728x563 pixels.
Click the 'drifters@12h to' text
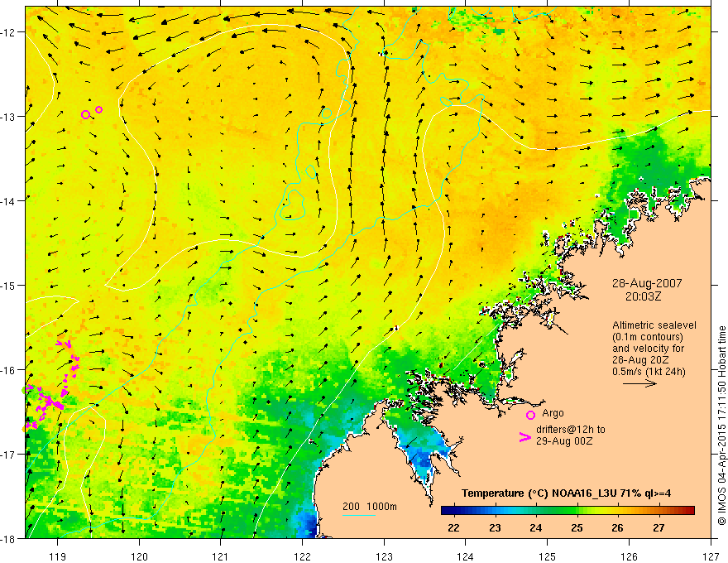pos(571,430)
